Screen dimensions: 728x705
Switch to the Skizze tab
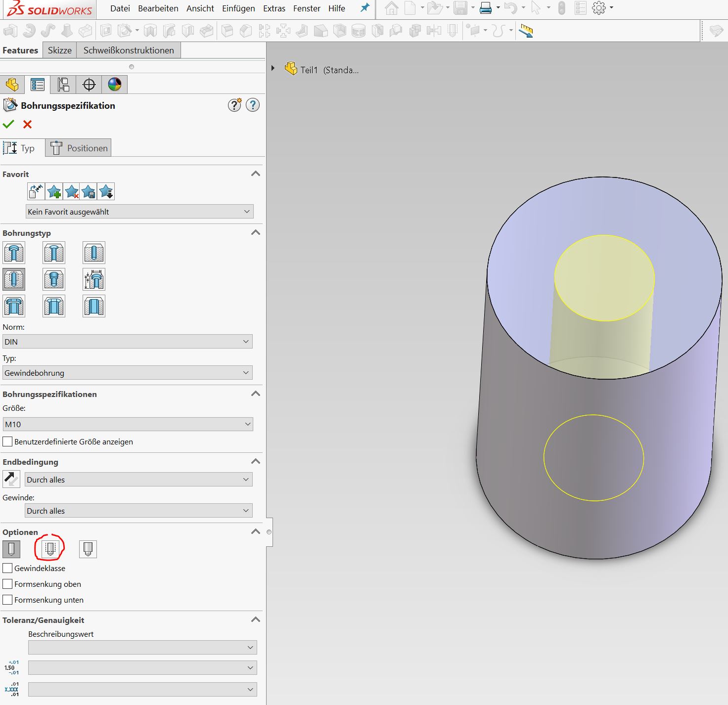[x=59, y=50]
